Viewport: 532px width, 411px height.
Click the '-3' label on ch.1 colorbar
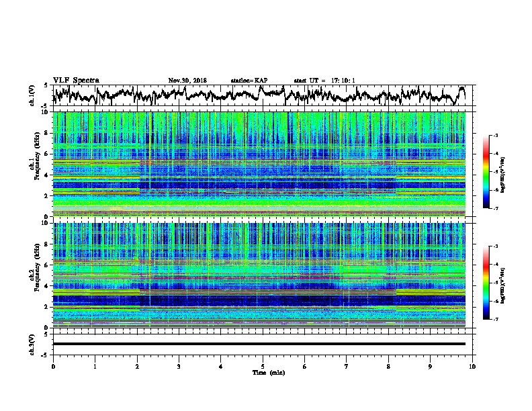[495, 135]
